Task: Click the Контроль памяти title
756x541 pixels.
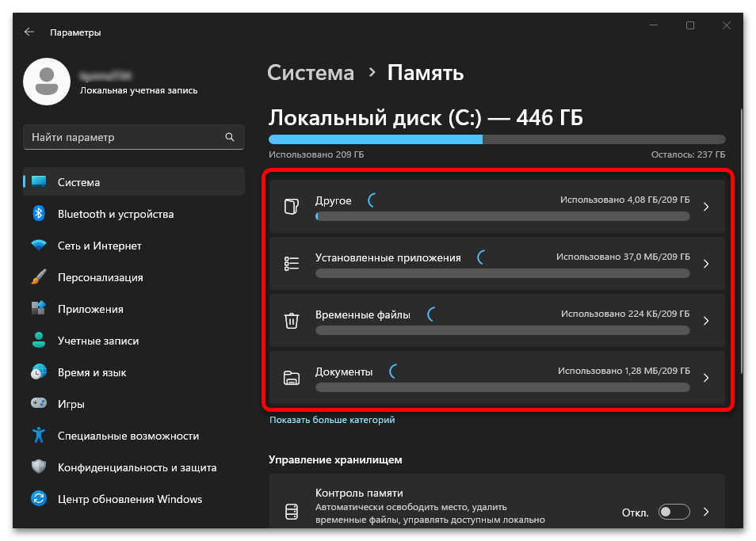Action: click(x=359, y=493)
